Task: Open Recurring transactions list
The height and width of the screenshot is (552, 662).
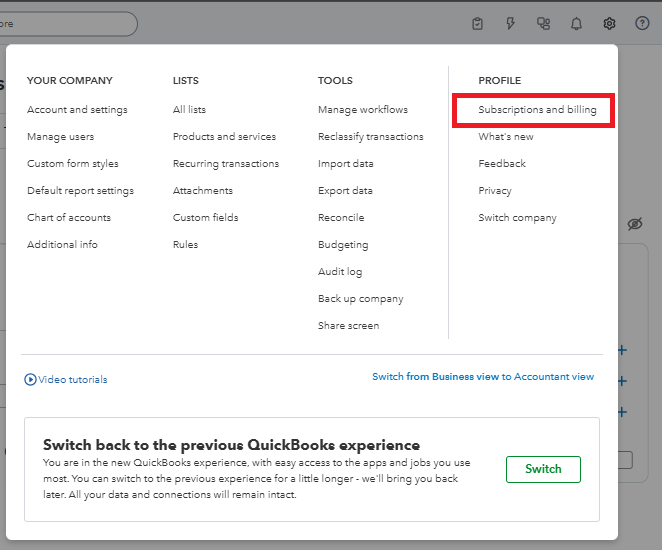Action: click(x=226, y=164)
